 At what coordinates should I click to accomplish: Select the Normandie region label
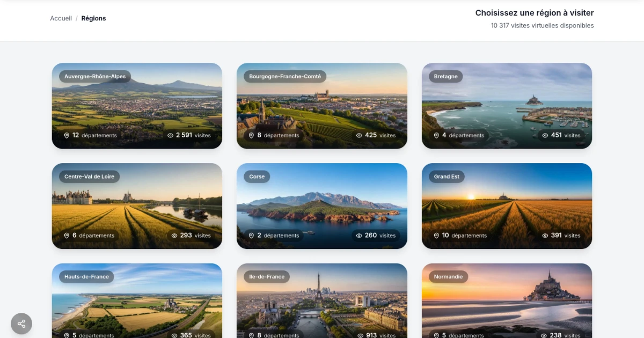click(x=448, y=277)
